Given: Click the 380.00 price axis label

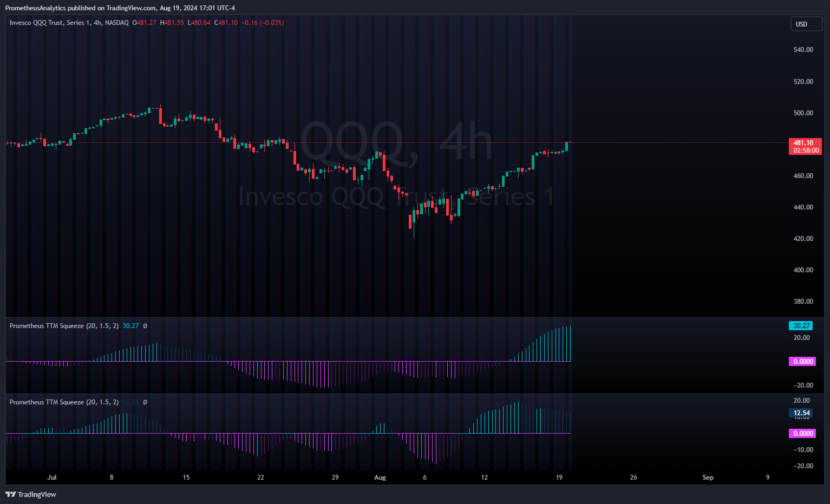Looking at the screenshot, I should coord(803,302).
